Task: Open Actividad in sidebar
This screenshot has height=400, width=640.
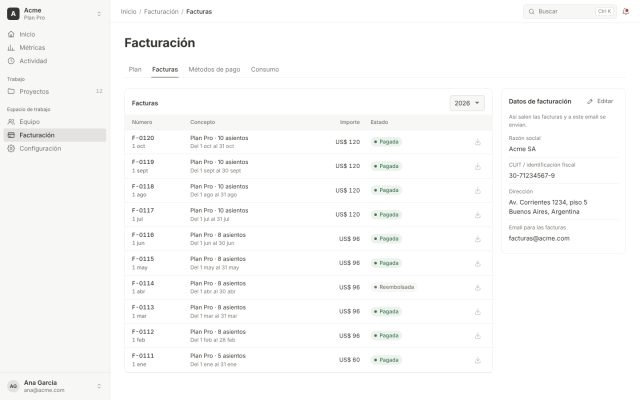Action: [x=55, y=61]
